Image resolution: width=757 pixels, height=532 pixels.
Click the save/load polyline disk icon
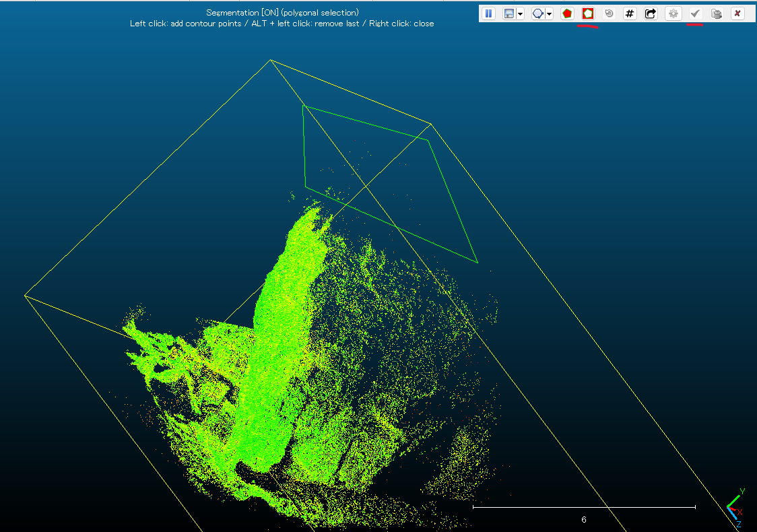point(509,13)
